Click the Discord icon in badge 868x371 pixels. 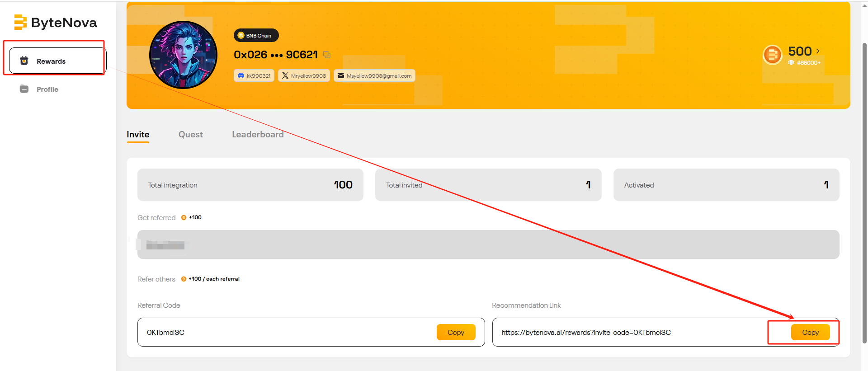pos(241,75)
